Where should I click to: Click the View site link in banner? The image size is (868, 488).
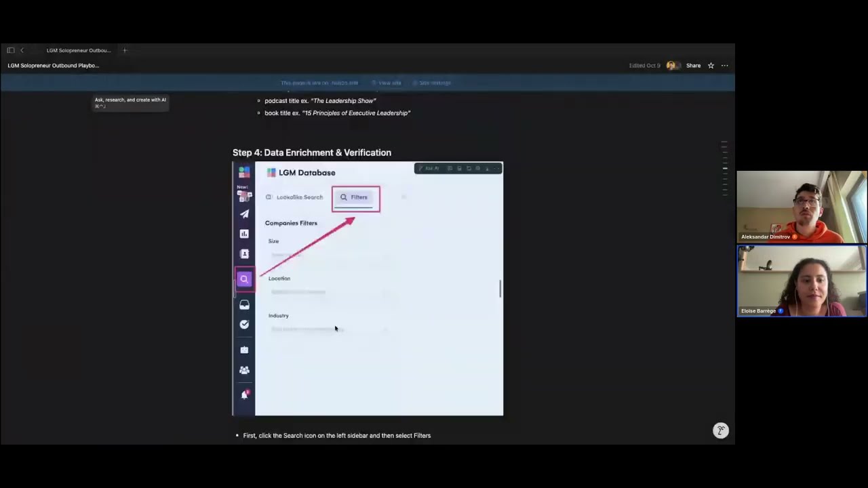389,83
